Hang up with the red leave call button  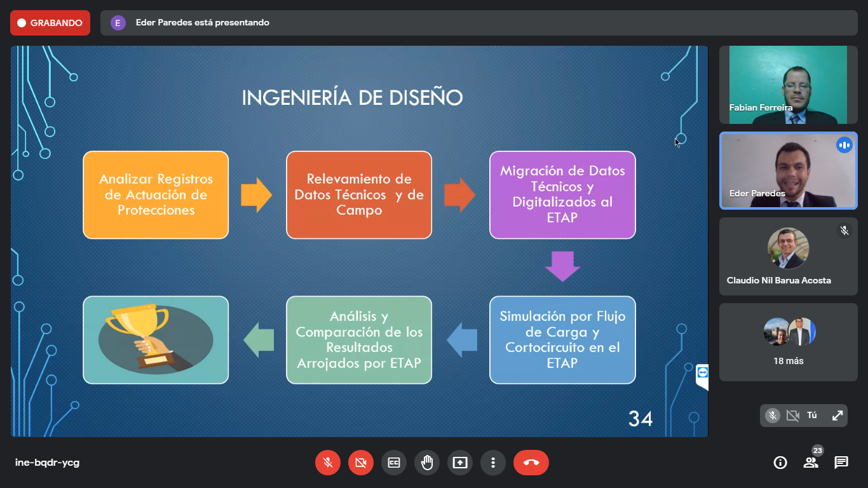coord(531,463)
